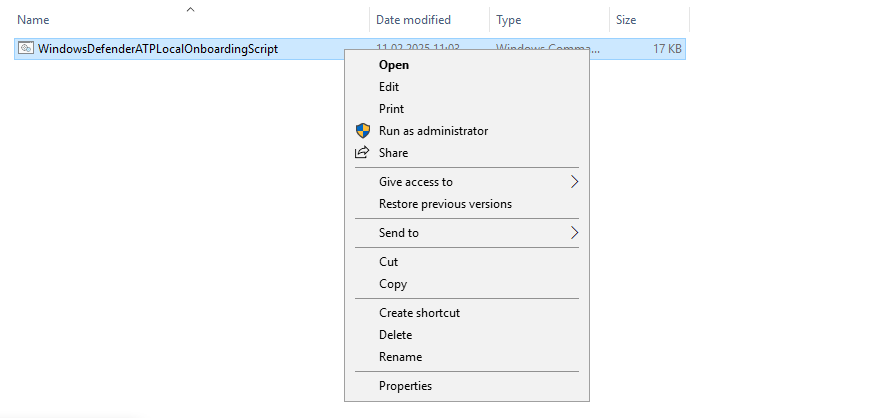Select Create shortcut menu entry
Screen dimensions: 877x418
(x=419, y=313)
